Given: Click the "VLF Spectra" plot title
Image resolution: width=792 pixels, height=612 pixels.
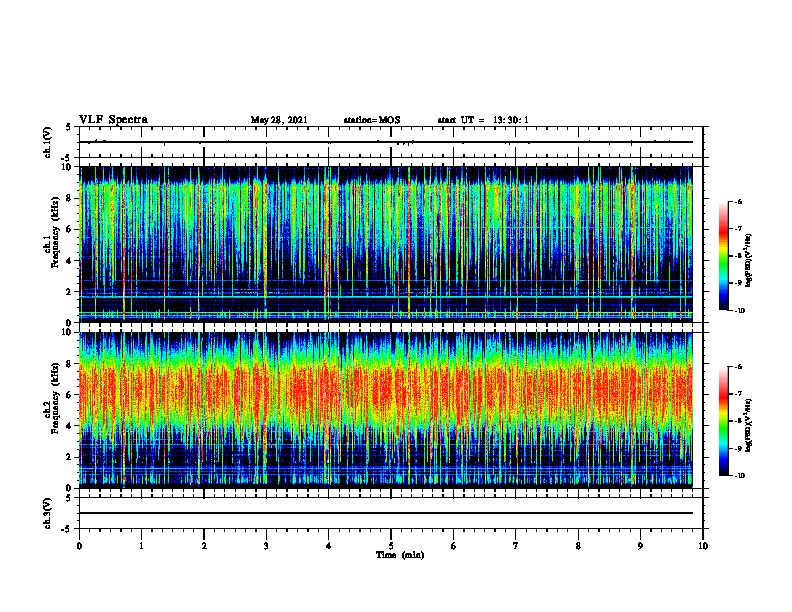Looking at the screenshot, I should click(113, 120).
